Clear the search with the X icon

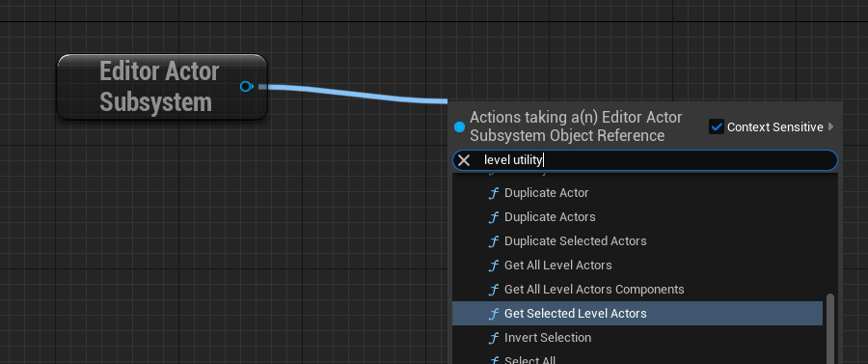click(464, 160)
